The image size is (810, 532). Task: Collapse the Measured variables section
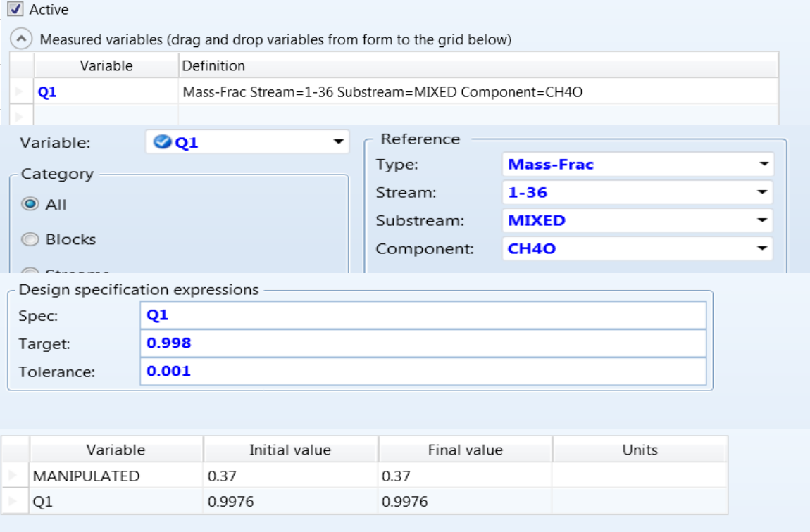pyautogui.click(x=23, y=39)
